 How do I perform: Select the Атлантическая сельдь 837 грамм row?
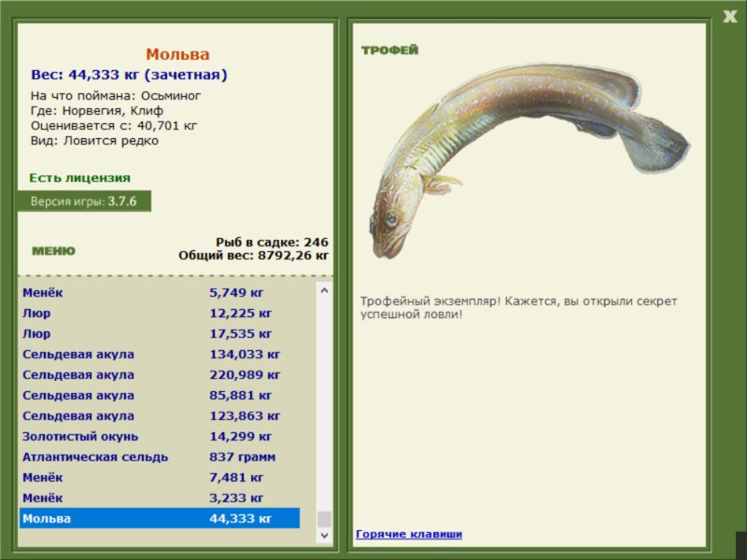[160, 456]
